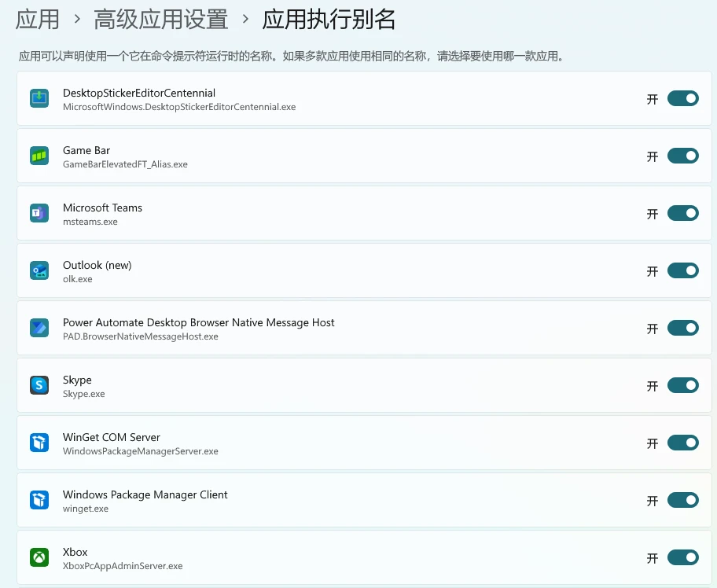Click breadcrumb chevron after 高级应用设置

coord(245,19)
